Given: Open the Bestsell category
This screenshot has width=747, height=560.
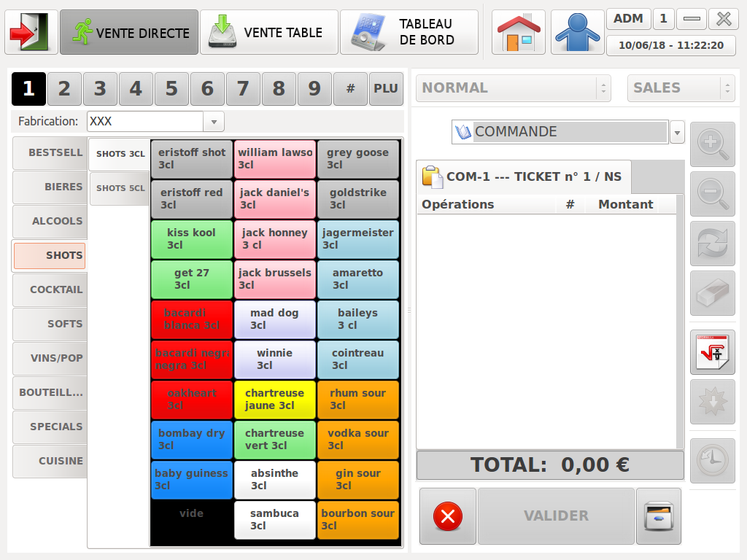Looking at the screenshot, I should [50, 152].
